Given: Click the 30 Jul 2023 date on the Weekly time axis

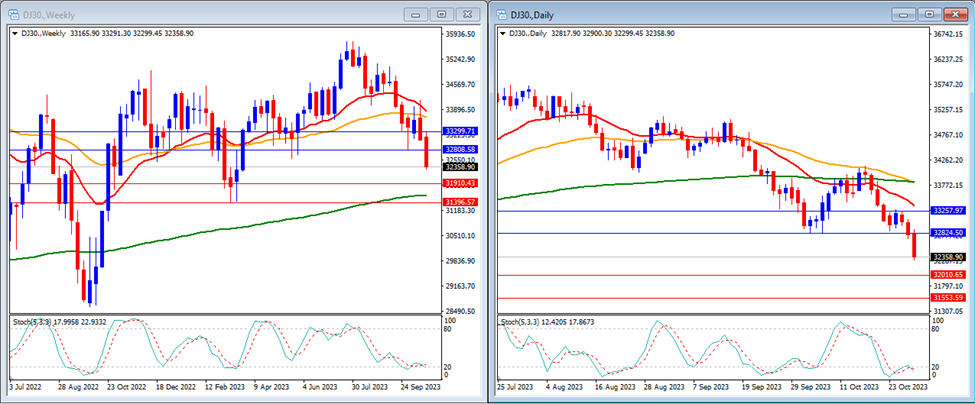Looking at the screenshot, I should 372,386.
